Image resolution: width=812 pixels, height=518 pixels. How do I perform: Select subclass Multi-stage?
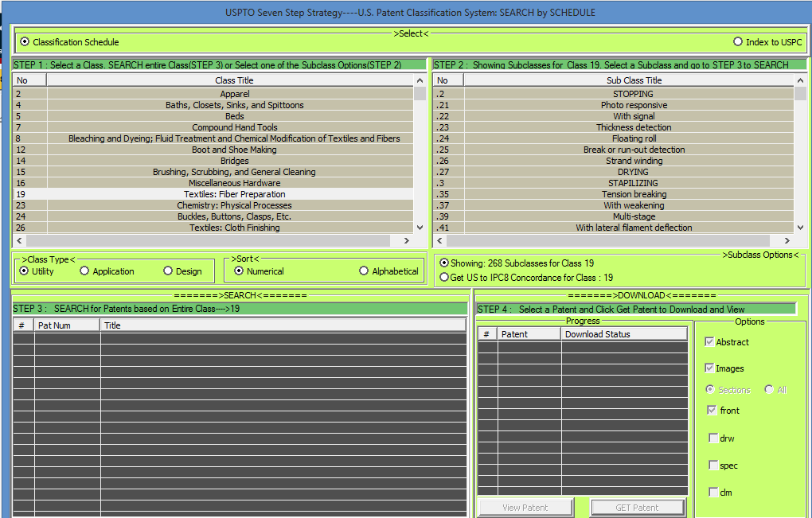point(614,216)
